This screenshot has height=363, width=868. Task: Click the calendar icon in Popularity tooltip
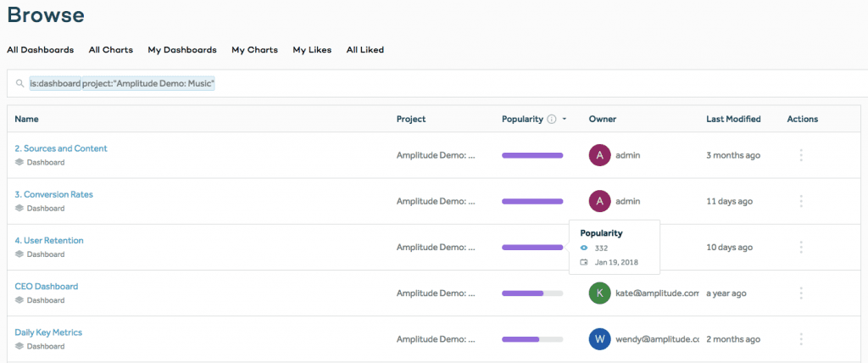click(584, 262)
